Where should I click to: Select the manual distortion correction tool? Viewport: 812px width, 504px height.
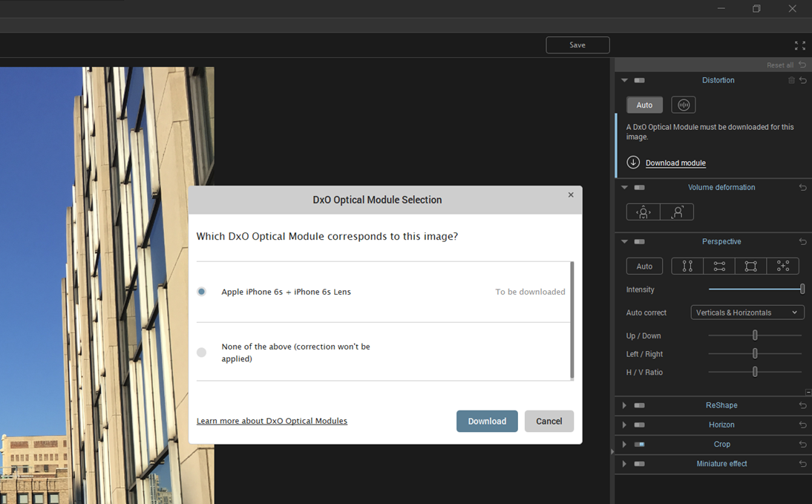[x=683, y=104]
